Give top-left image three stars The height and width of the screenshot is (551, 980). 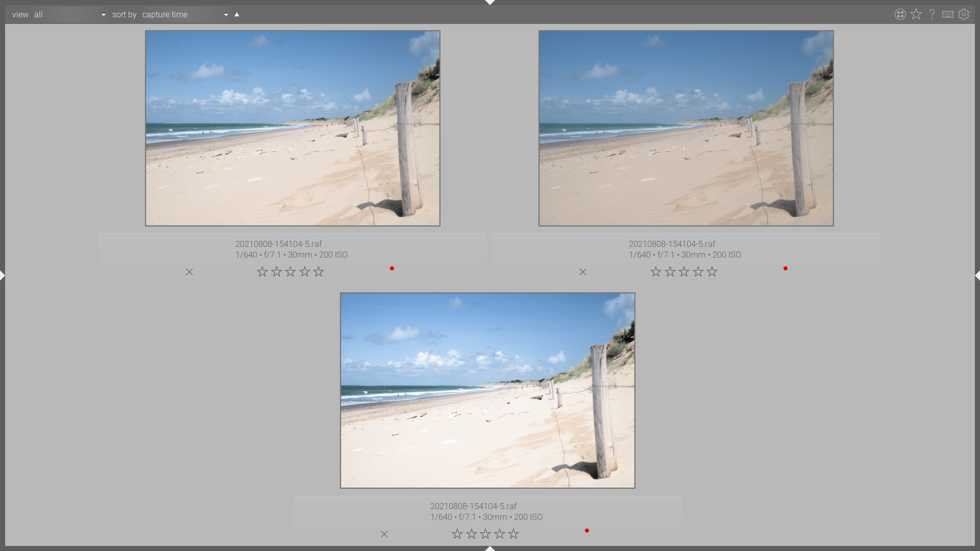click(290, 272)
